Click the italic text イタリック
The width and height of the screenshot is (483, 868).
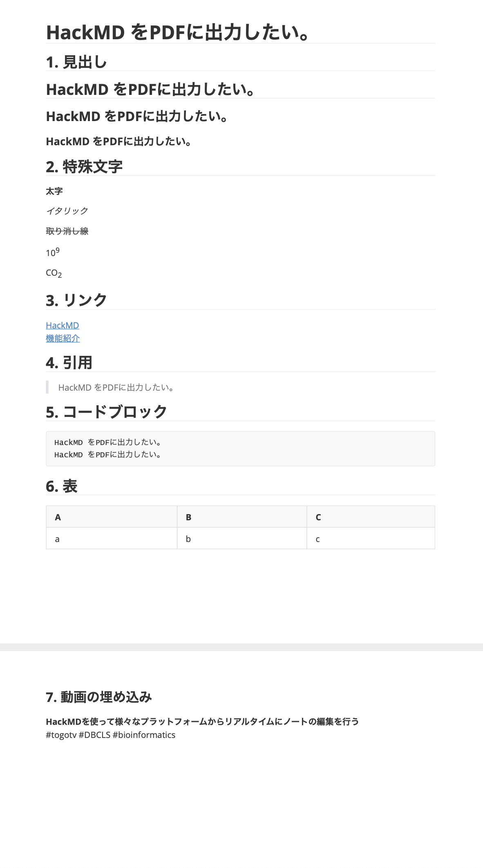(67, 211)
